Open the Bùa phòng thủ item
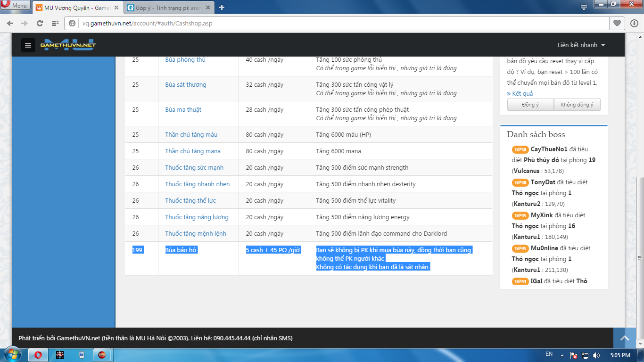 pyautogui.click(x=185, y=60)
